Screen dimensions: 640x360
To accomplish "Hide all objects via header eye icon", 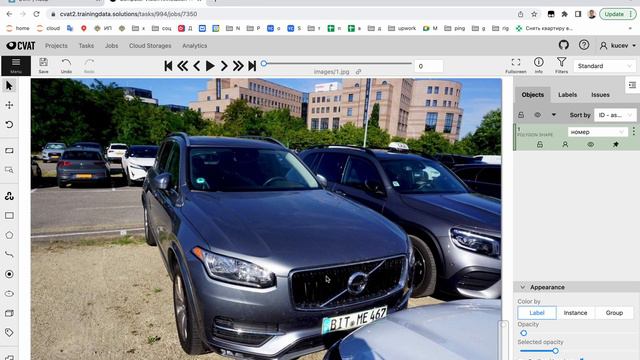I will pos(538,115).
